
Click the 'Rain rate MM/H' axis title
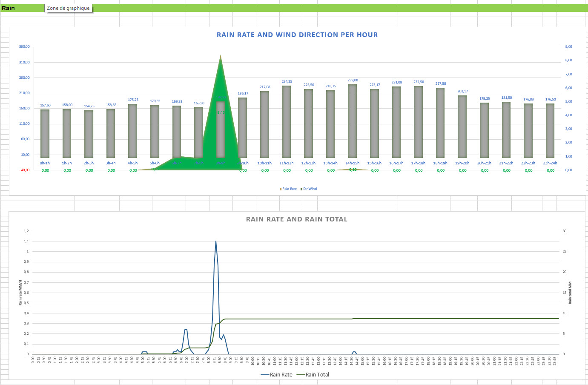click(20, 293)
